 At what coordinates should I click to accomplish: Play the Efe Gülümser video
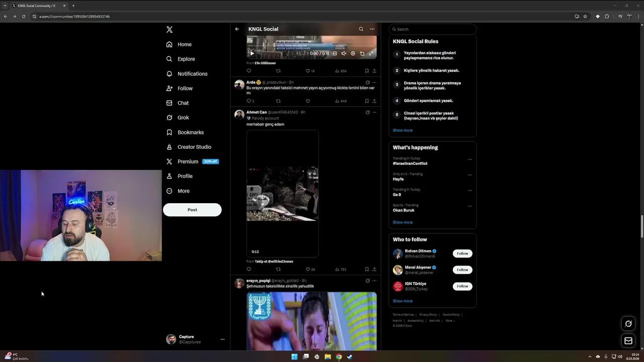pyautogui.click(x=252, y=53)
